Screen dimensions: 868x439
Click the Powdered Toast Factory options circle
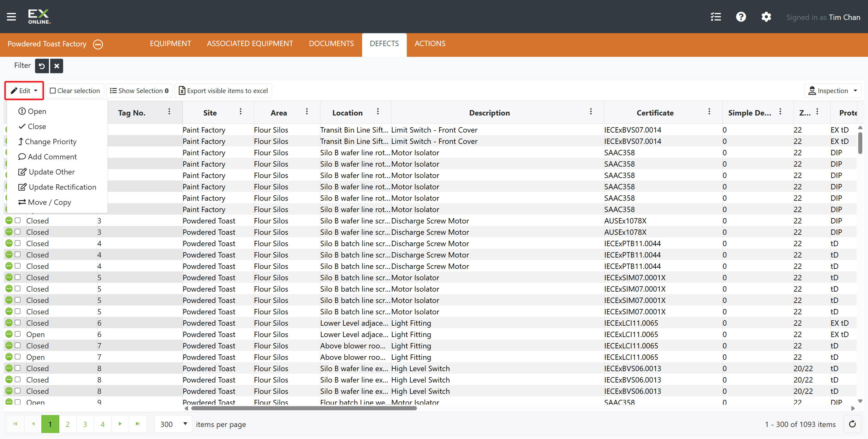[x=98, y=44]
